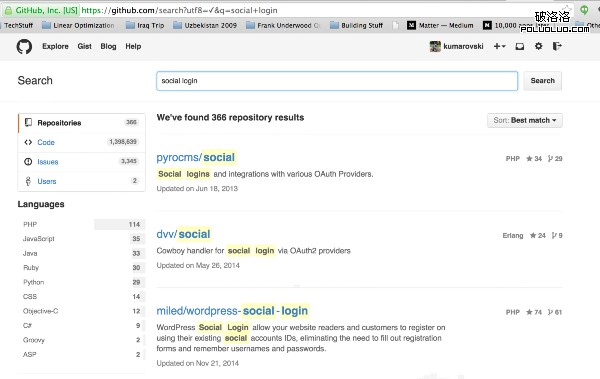Open the Explore nav item

pyautogui.click(x=55, y=46)
